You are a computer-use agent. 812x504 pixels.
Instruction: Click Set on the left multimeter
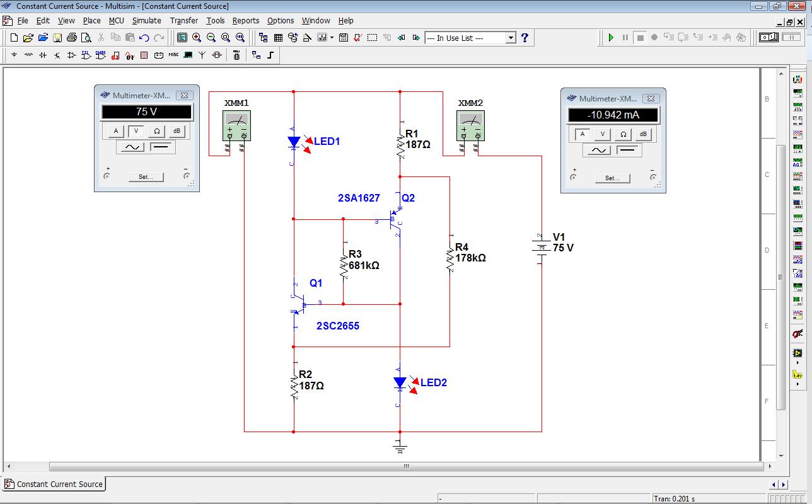click(x=146, y=176)
